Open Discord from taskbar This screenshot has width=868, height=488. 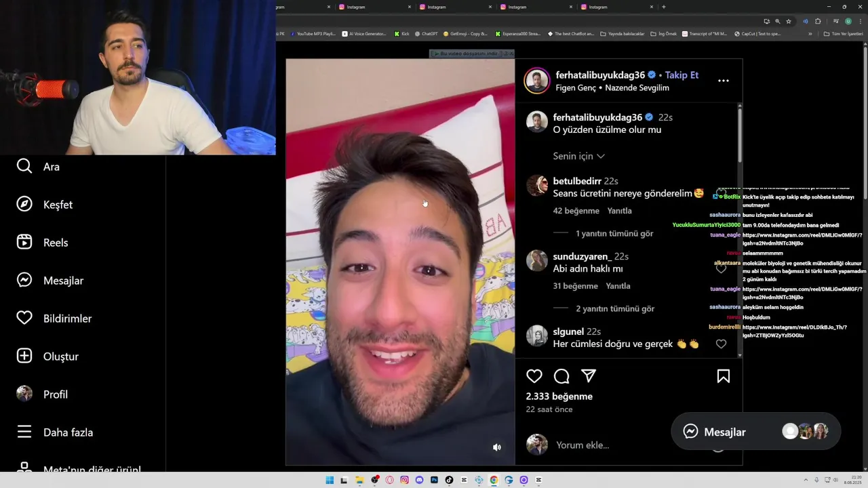[419, 480]
